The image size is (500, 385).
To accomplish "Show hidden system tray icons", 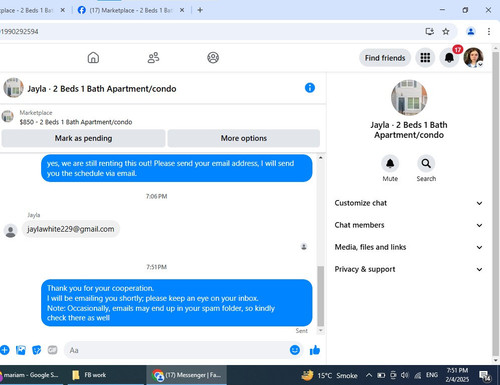I will coord(369,375).
